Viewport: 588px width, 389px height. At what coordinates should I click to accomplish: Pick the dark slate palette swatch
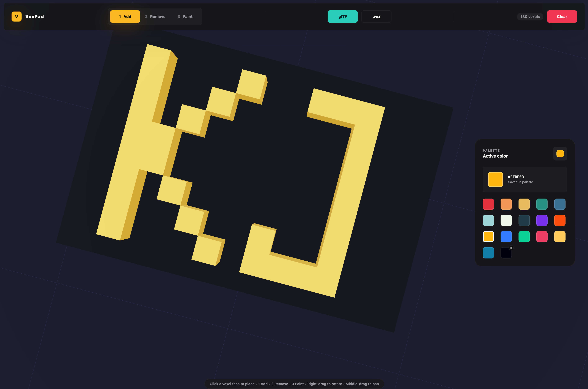click(x=524, y=220)
